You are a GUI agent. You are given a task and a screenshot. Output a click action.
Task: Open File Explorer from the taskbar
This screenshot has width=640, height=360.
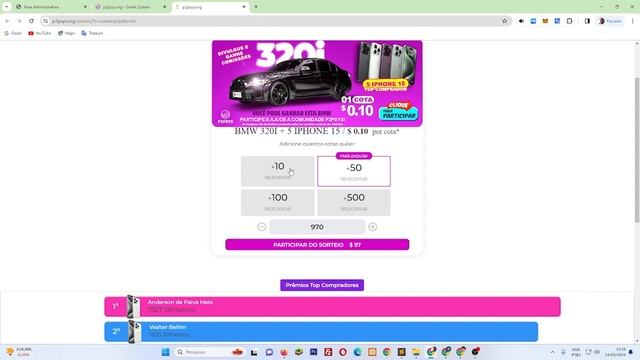(x=416, y=352)
